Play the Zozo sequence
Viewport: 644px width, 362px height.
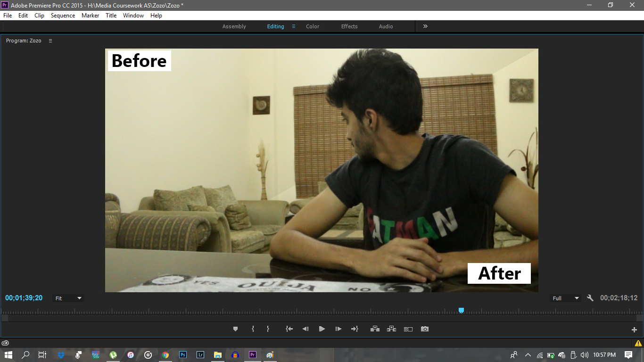(x=322, y=329)
